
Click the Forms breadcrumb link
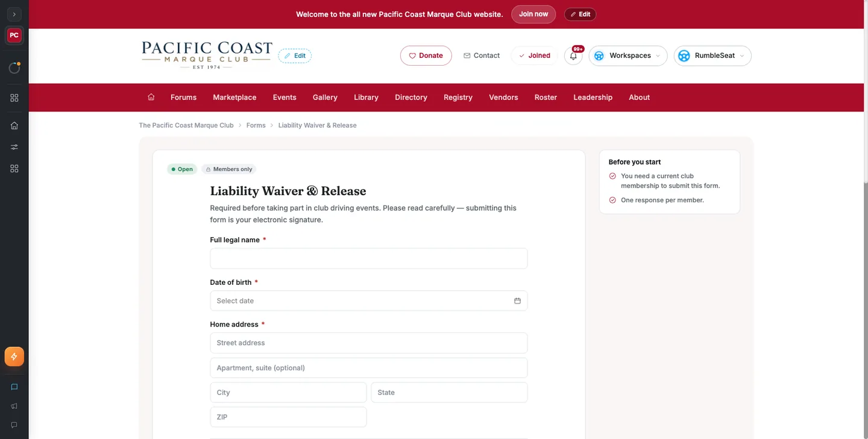pyautogui.click(x=256, y=125)
